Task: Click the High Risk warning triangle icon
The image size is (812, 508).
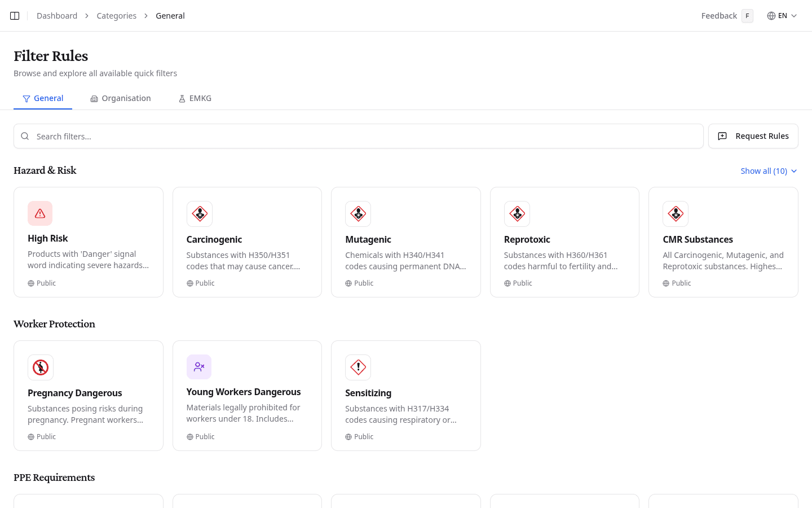Action: [40, 213]
